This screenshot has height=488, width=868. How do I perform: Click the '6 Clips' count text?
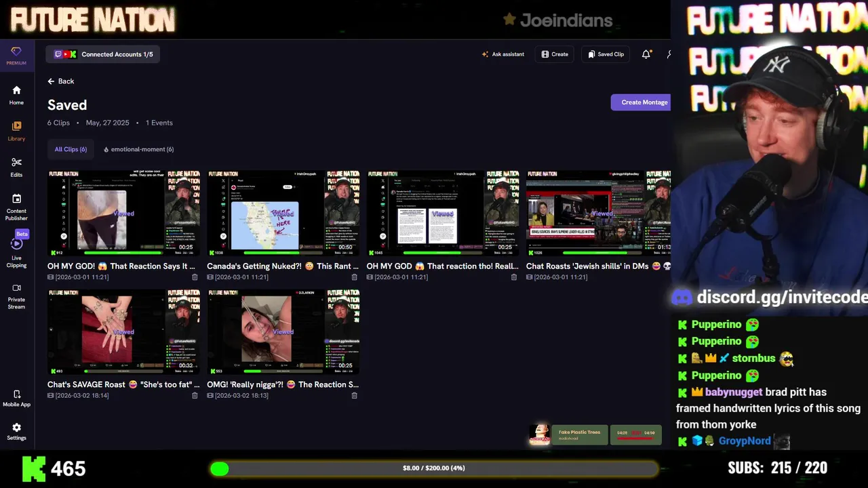58,123
